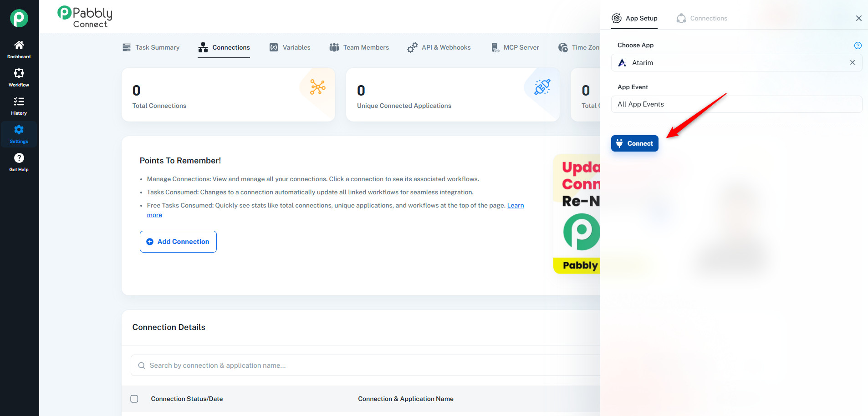
Task: Tick the select-all connections checkbox
Action: (x=134, y=399)
